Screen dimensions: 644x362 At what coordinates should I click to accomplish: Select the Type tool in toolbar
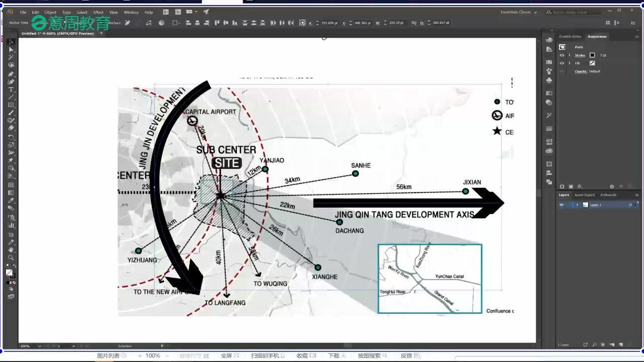(11, 89)
